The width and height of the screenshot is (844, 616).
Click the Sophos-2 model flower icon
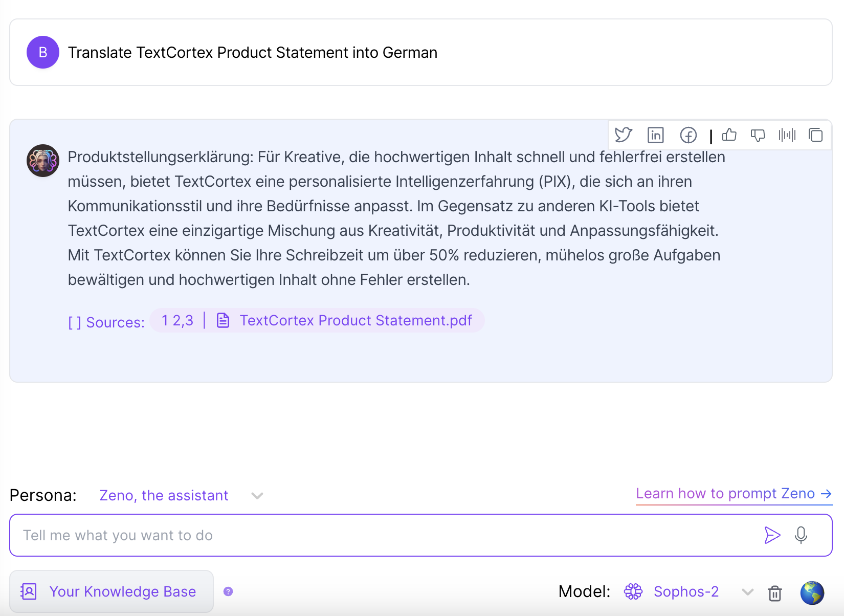[x=633, y=591]
